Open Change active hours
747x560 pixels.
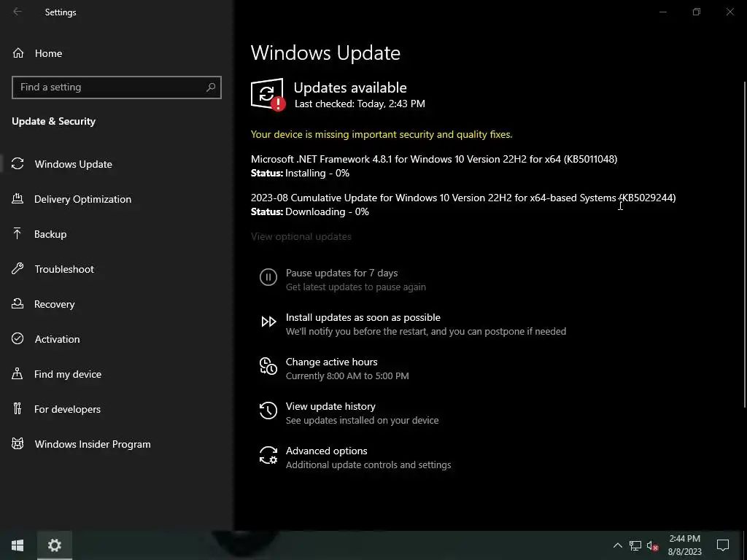coord(332,362)
